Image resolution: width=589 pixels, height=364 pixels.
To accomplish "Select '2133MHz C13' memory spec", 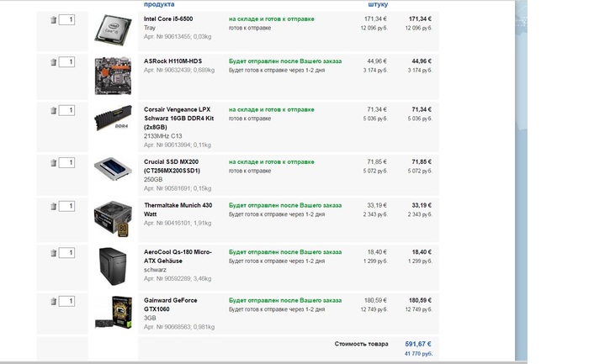I will click(x=162, y=136).
